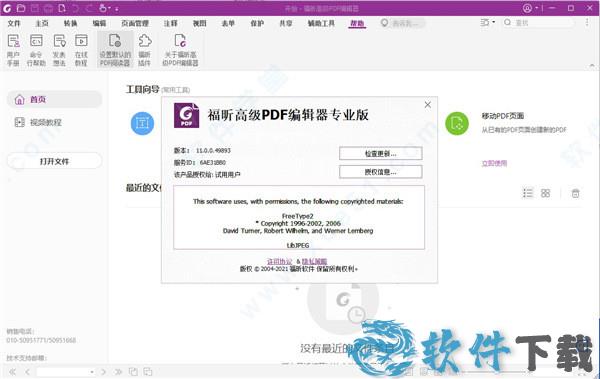
Task: Go to first page with double-left arrow
Action: pos(13,371)
